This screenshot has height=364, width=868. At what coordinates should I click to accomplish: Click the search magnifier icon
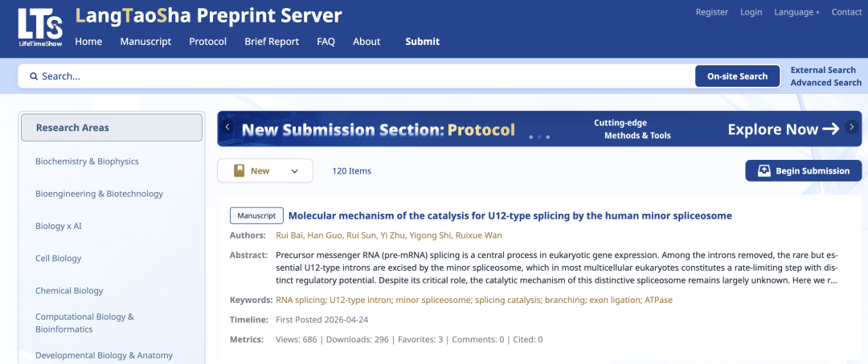tap(34, 76)
